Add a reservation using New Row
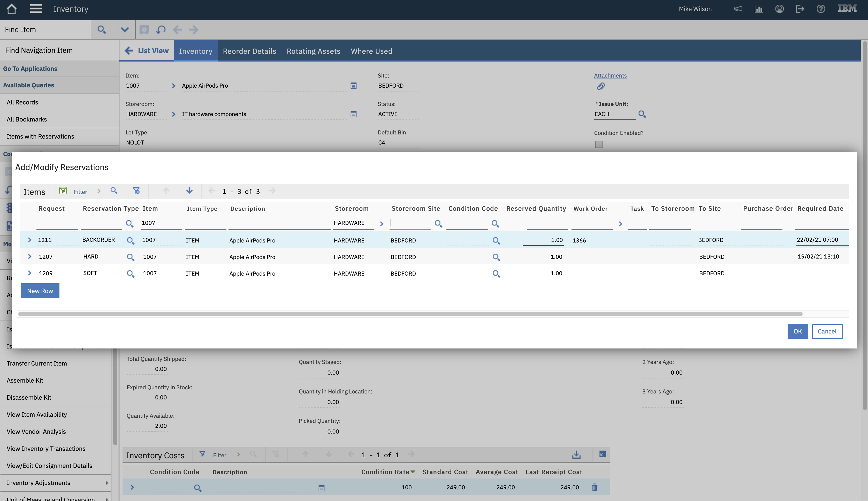This screenshot has height=501, width=868. pos(40,291)
